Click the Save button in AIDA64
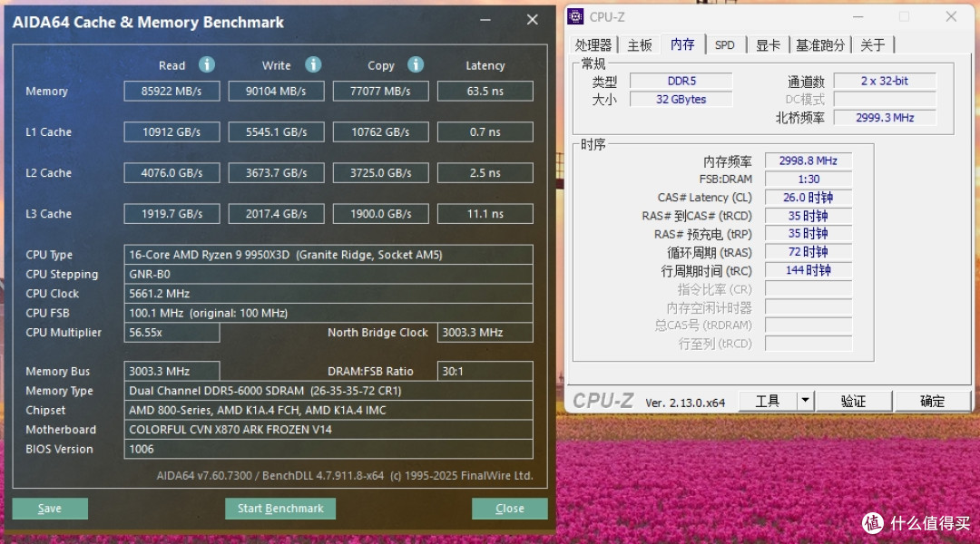Image resolution: width=980 pixels, height=544 pixels. point(50,509)
